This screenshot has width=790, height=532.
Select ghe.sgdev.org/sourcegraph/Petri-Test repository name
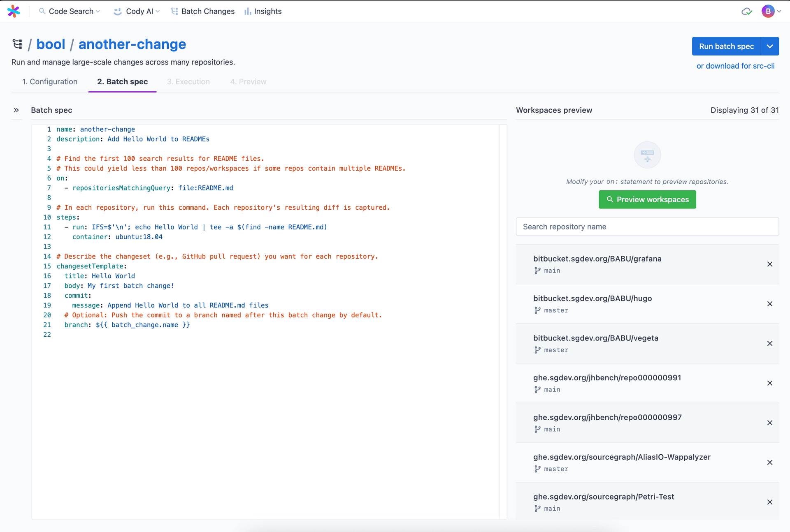[604, 497]
